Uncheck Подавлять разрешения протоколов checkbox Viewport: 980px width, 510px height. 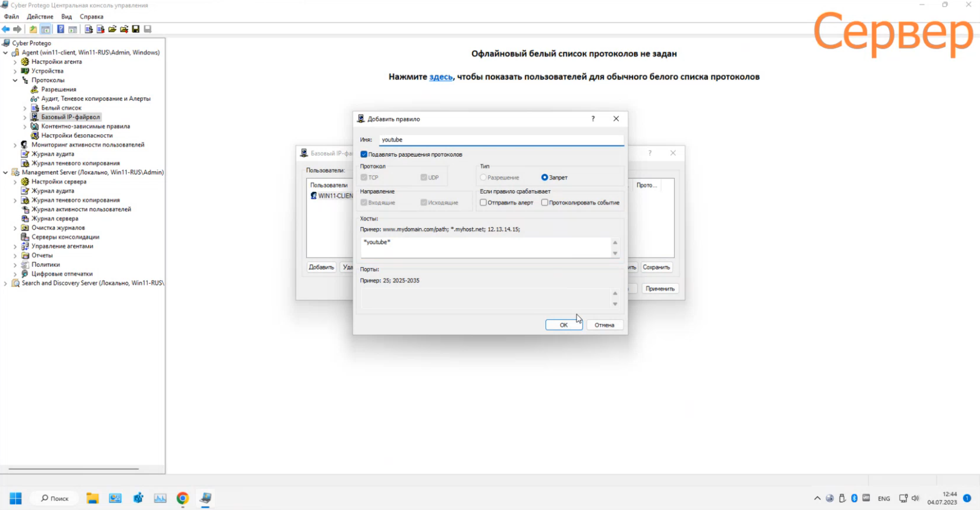[364, 154]
